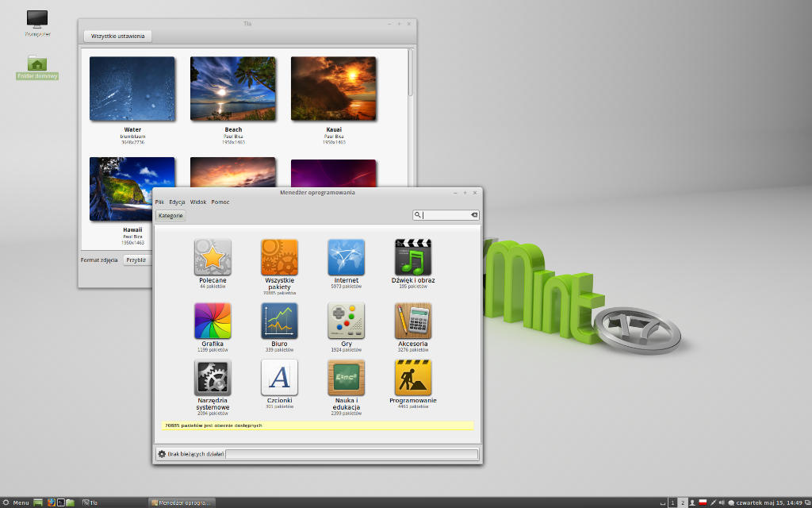Open the Pomoc menu

point(220,202)
